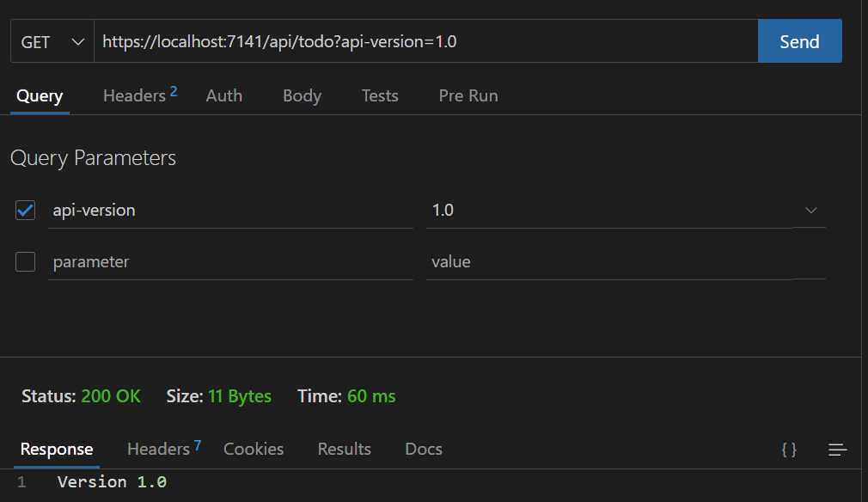Uncheck the api-version parameter checkbox
This screenshot has height=502, width=868.
pyautogui.click(x=26, y=211)
